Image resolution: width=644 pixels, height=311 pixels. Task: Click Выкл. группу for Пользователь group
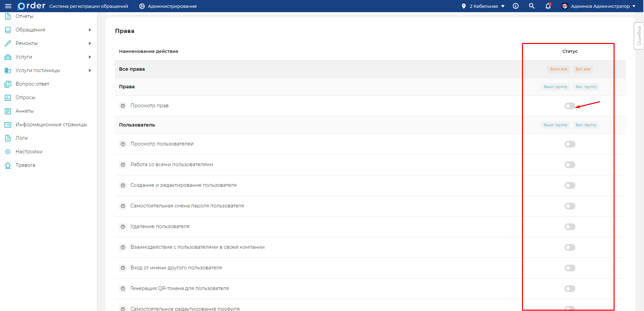[555, 125]
